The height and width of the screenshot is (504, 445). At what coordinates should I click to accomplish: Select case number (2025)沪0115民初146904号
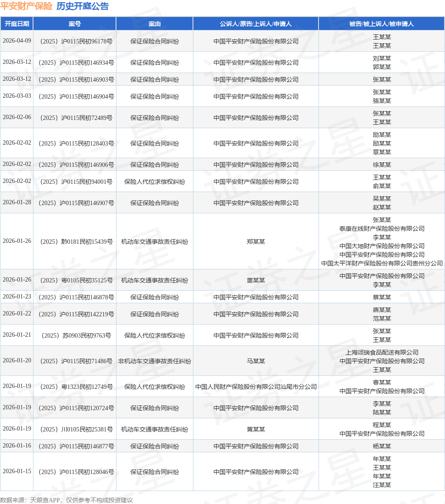pyautogui.click(x=76, y=96)
